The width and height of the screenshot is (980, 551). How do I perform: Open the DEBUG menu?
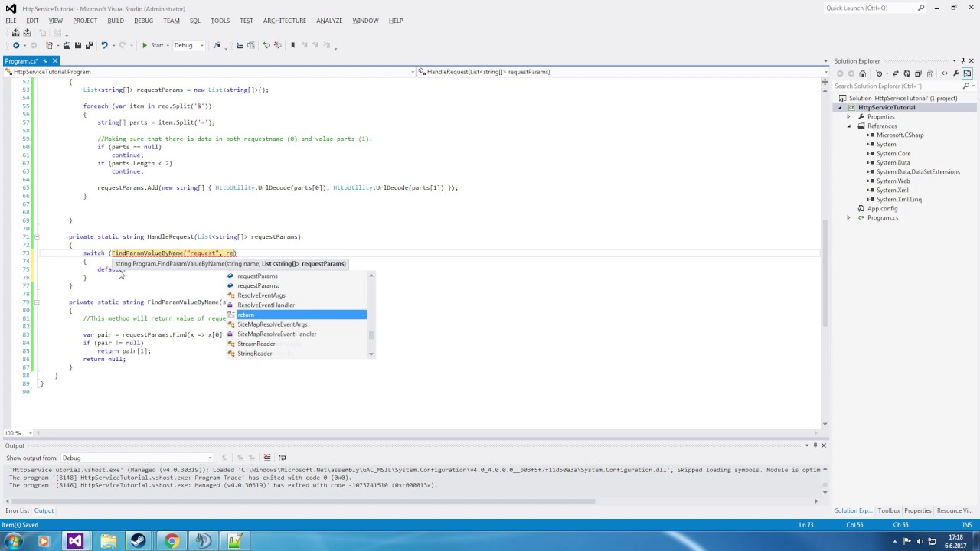[x=143, y=21]
